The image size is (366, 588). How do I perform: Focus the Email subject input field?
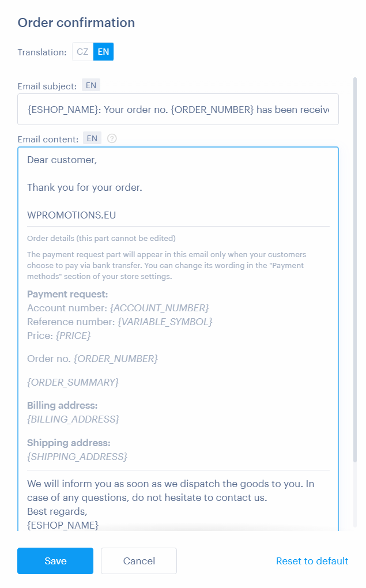click(x=178, y=110)
